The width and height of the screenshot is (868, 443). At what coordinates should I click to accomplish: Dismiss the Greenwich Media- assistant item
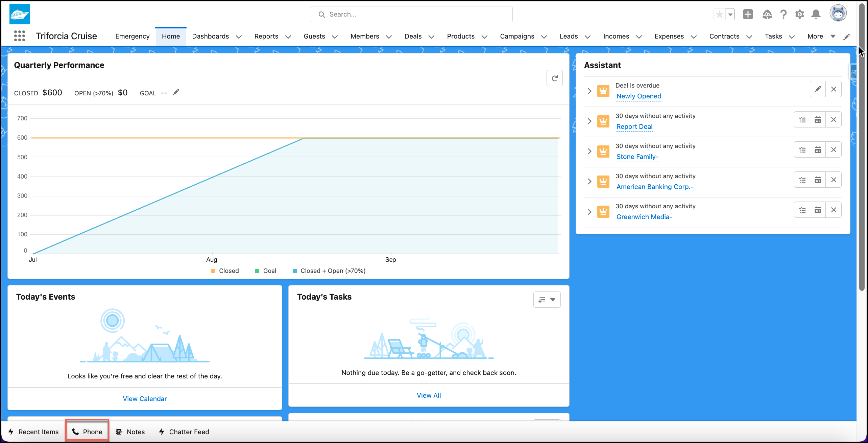[834, 210]
